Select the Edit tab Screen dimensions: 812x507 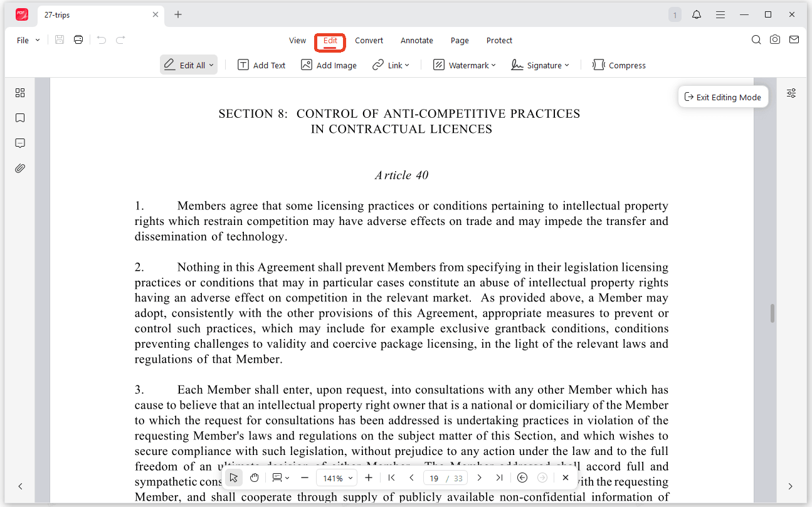pos(330,40)
